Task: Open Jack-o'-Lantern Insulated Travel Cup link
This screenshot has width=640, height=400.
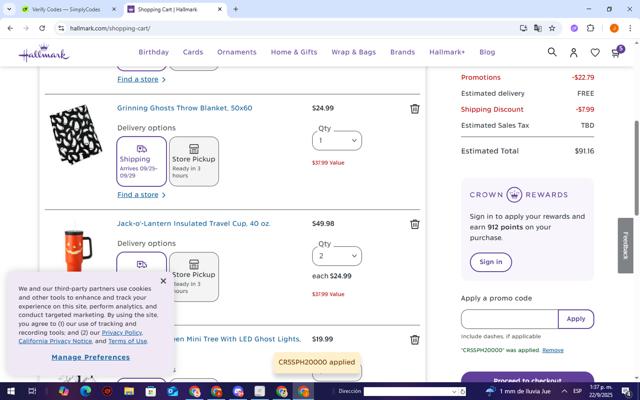Action: pyautogui.click(x=193, y=224)
